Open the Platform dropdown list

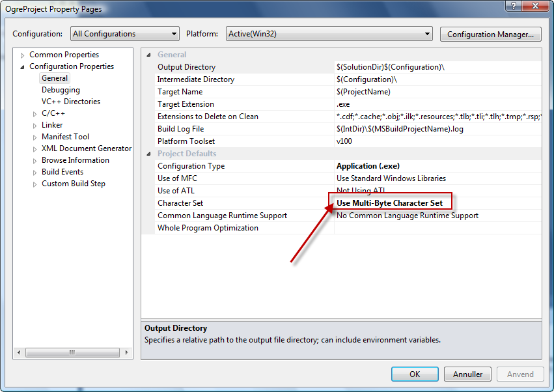point(329,34)
